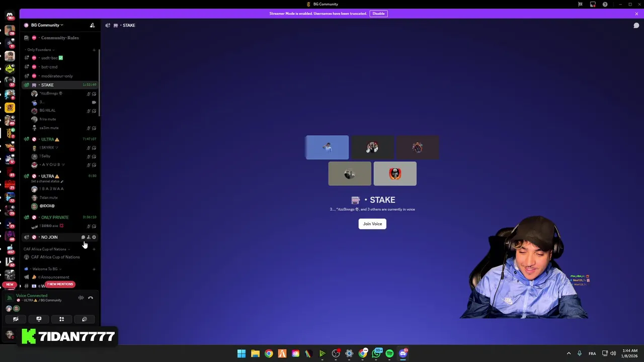Open File Explorer from taskbar
This screenshot has height=362, width=644.
tap(255, 353)
